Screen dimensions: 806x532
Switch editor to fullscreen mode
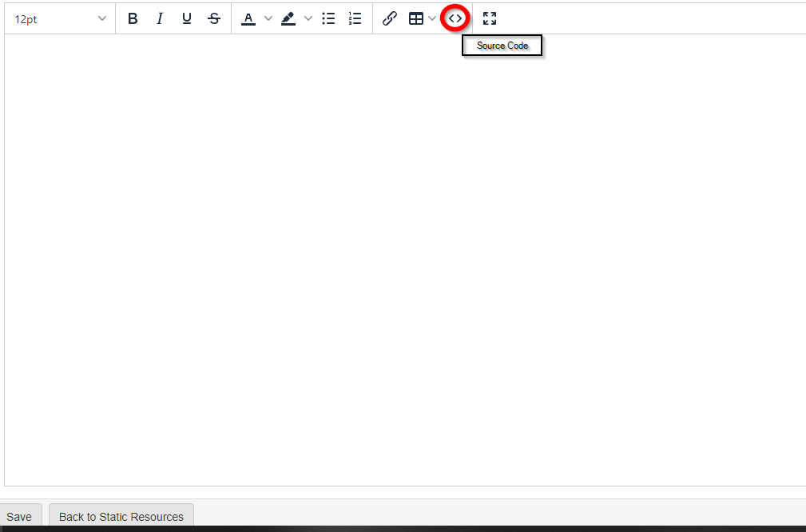[x=490, y=18]
